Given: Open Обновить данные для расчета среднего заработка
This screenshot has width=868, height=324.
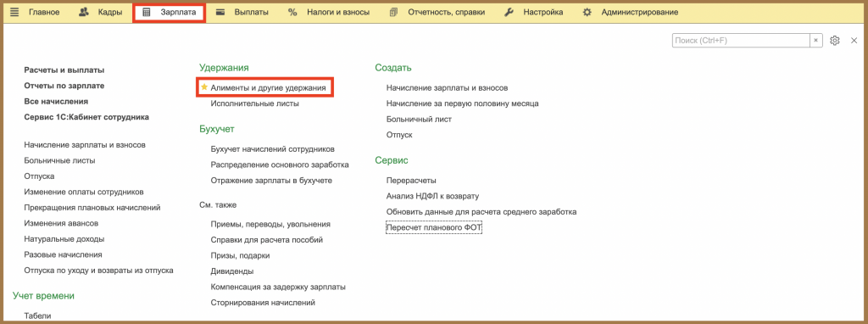Looking at the screenshot, I should click(481, 211).
